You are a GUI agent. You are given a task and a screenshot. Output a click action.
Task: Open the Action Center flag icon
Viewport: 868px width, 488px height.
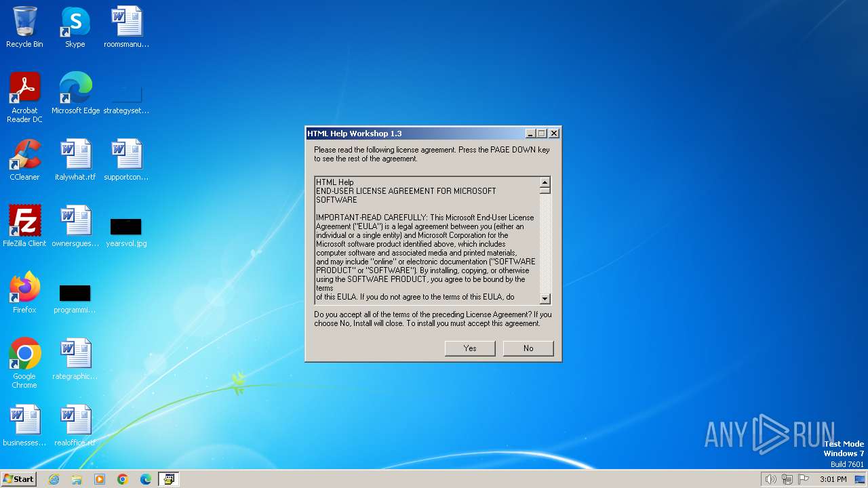click(804, 479)
